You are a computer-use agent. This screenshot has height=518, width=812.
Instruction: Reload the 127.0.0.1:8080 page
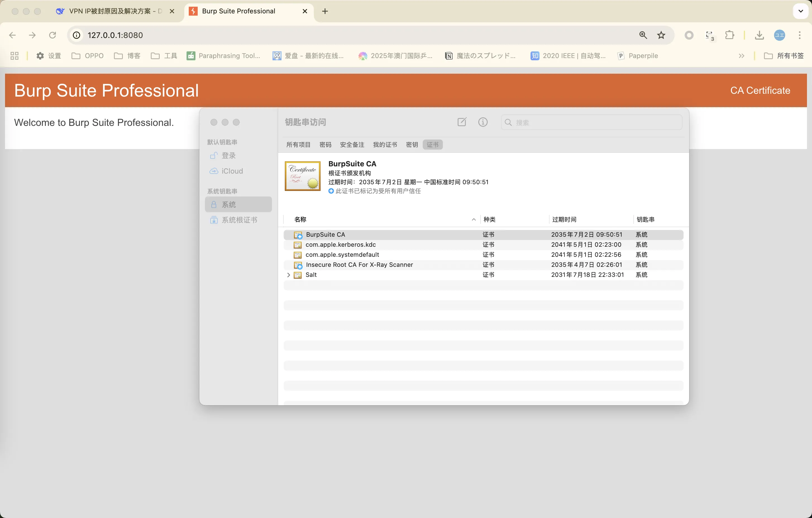(x=52, y=35)
